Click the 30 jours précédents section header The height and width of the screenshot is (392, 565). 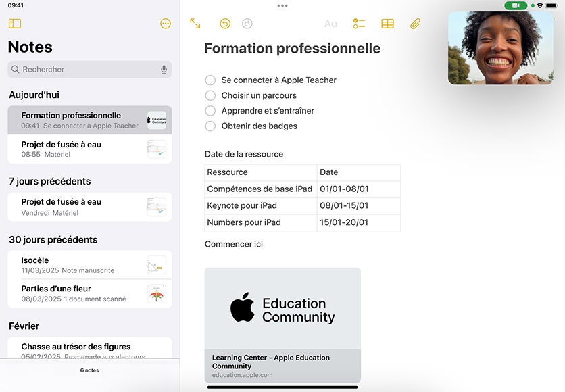click(x=53, y=240)
